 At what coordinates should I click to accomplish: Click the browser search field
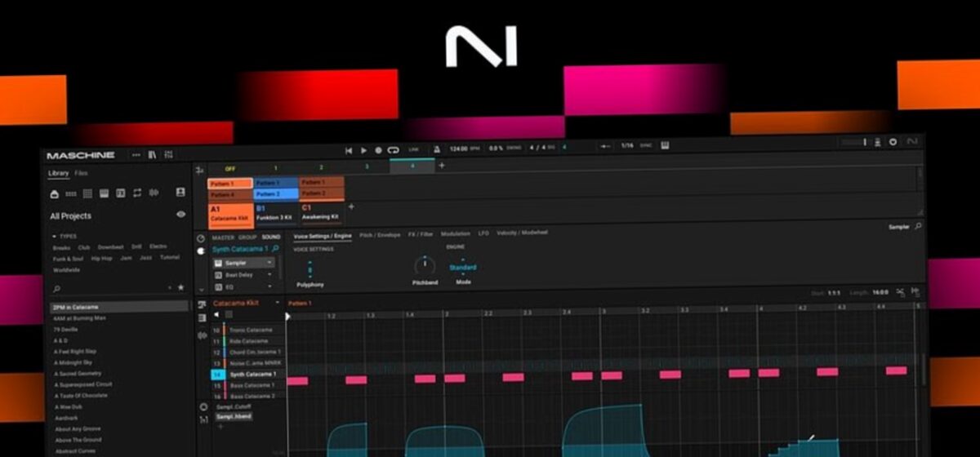(x=110, y=289)
